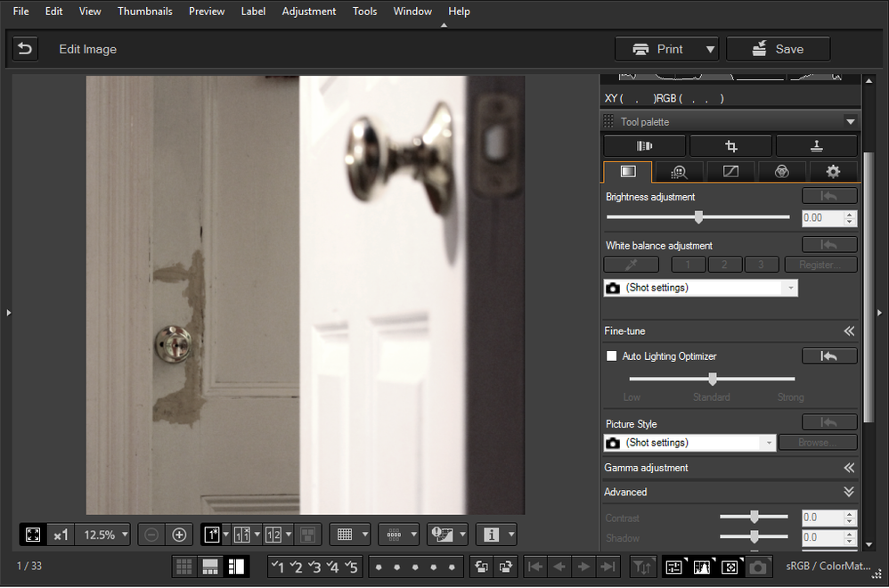Screen dimensions: 889x588
Task: Select the dust delete stamp tool
Action: [x=816, y=146]
